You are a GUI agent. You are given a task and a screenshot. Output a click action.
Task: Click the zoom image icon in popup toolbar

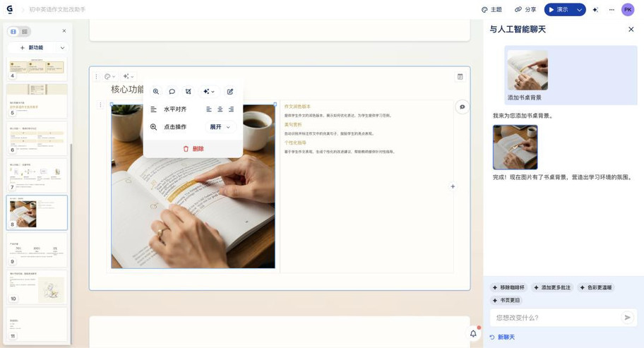pyautogui.click(x=156, y=92)
